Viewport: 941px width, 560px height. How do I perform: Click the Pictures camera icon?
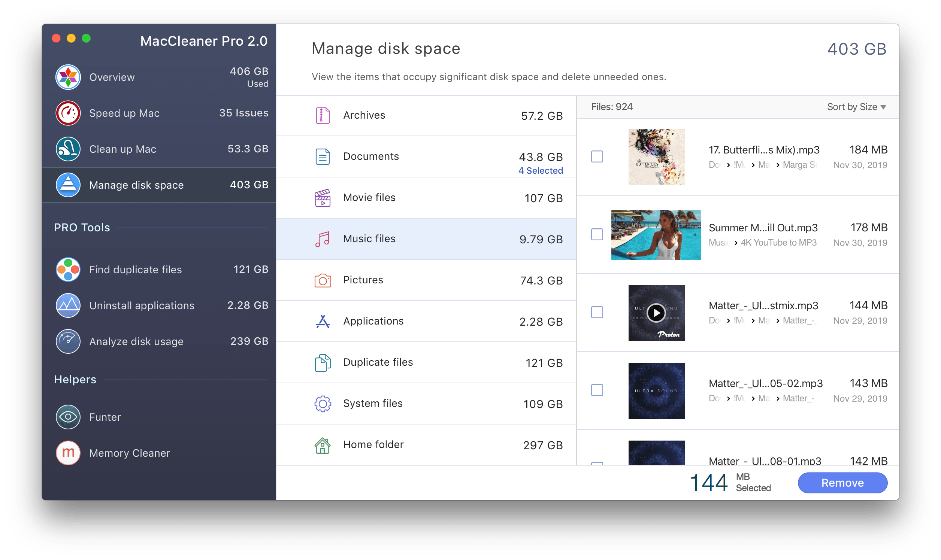tap(323, 280)
